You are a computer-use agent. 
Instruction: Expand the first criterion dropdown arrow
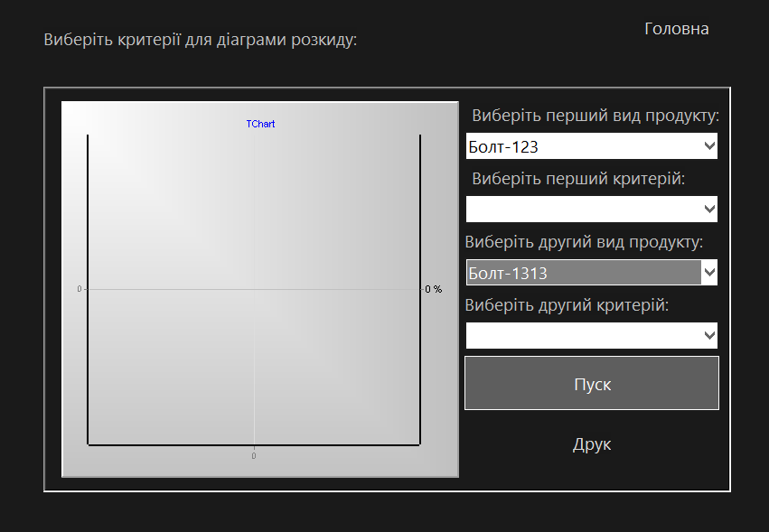709,210
